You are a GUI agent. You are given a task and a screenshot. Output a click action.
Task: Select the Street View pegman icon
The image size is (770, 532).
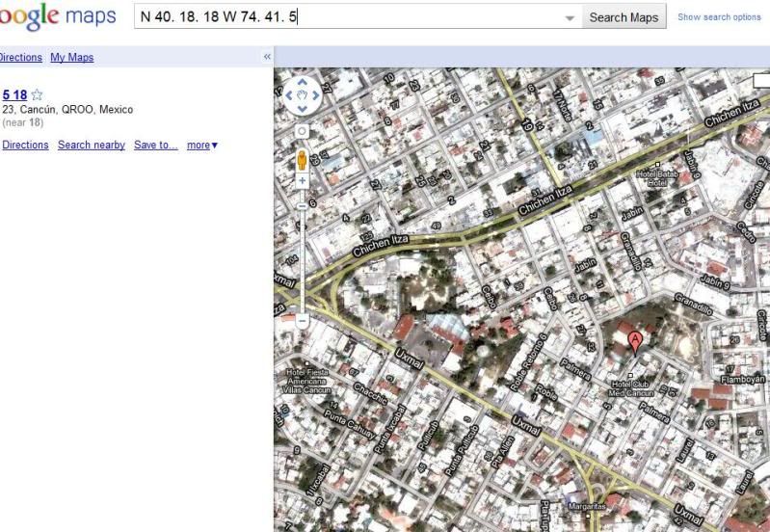point(302,160)
